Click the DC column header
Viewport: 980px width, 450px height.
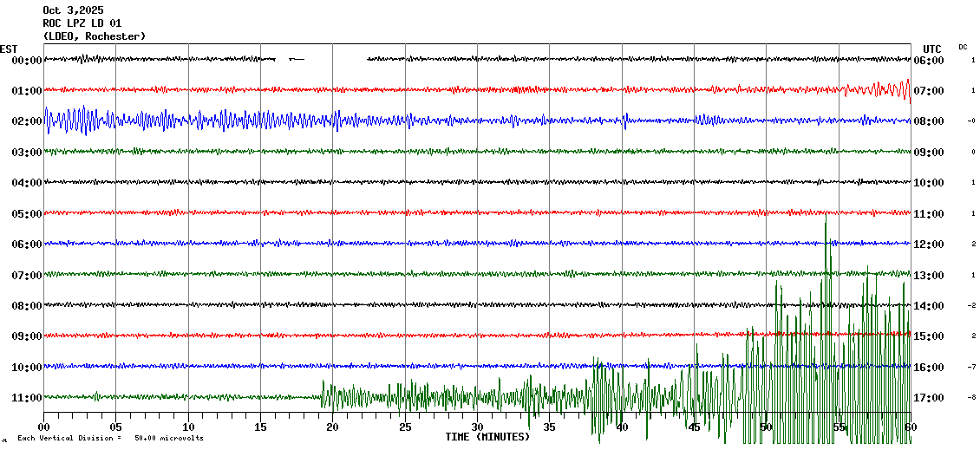point(963,47)
